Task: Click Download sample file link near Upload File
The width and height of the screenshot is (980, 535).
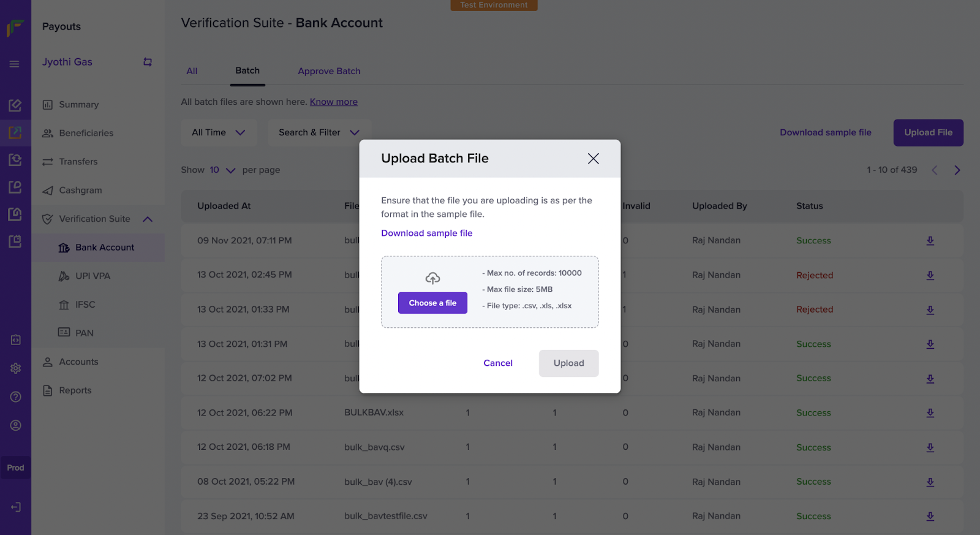Action: (826, 132)
